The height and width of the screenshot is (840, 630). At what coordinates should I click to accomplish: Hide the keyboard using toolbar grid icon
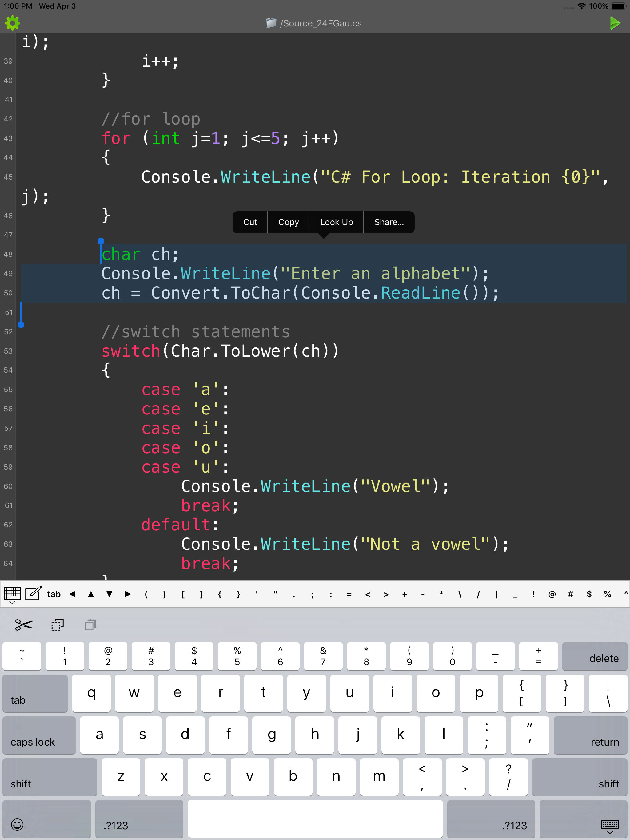coord(12,594)
